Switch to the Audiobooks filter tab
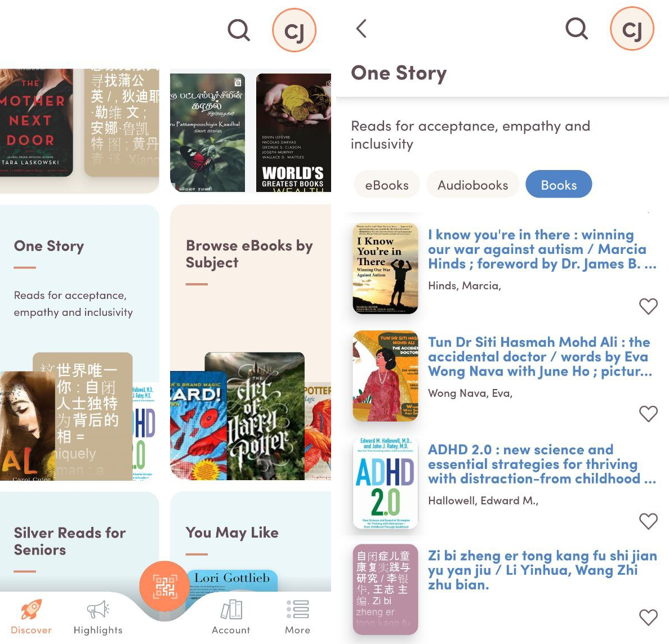The height and width of the screenshot is (644, 669). (x=472, y=185)
